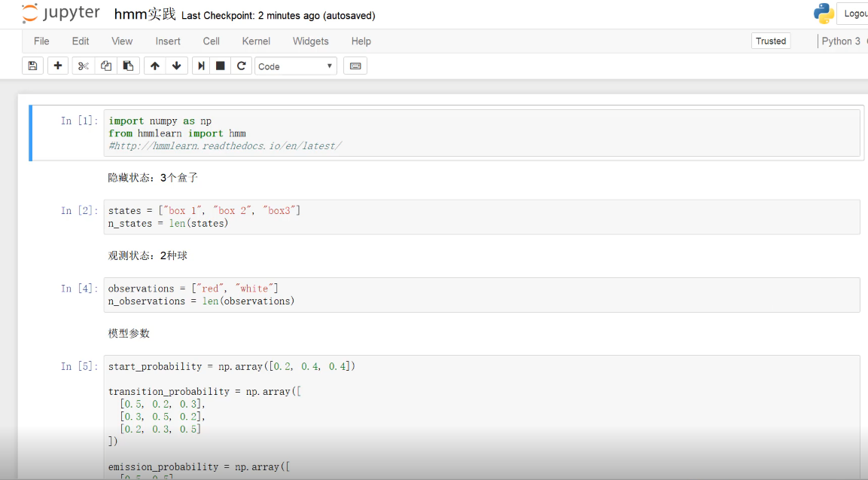
Task: Interrupt the kernel with stop icon
Action: pos(221,66)
